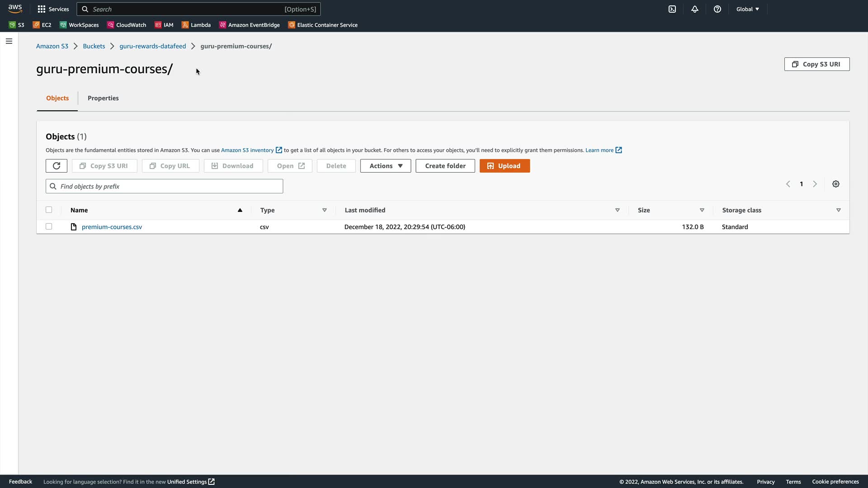The height and width of the screenshot is (488, 868).
Task: Click the orange Upload button
Action: coord(505,166)
